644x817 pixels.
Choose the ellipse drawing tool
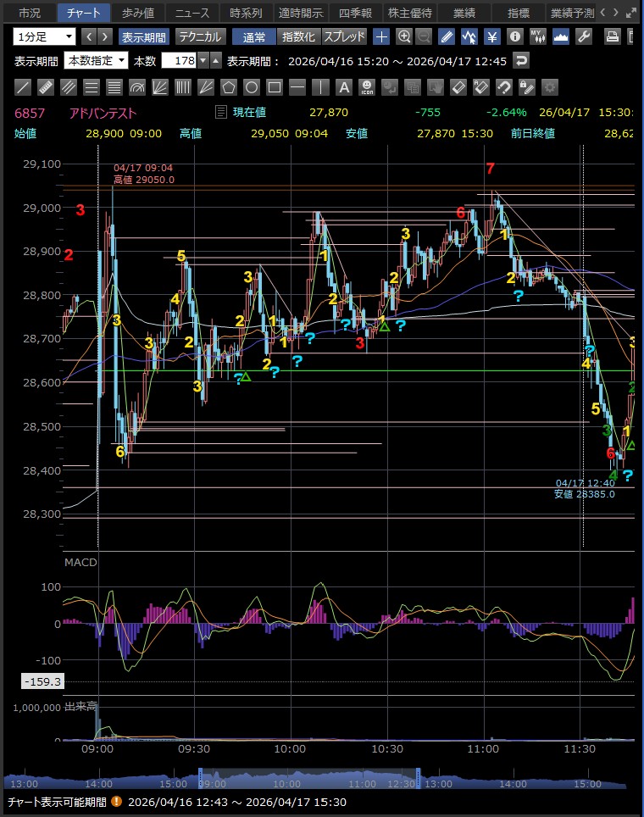[252, 87]
